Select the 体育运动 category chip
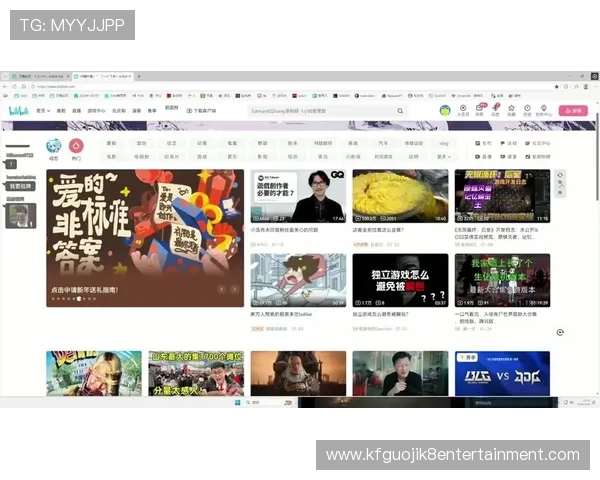 (414, 143)
